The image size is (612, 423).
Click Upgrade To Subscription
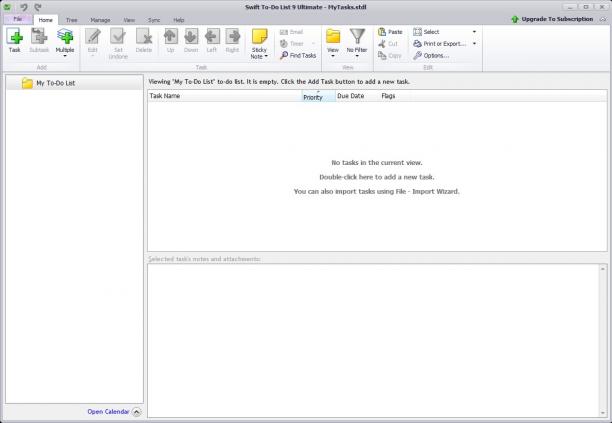(x=552, y=19)
